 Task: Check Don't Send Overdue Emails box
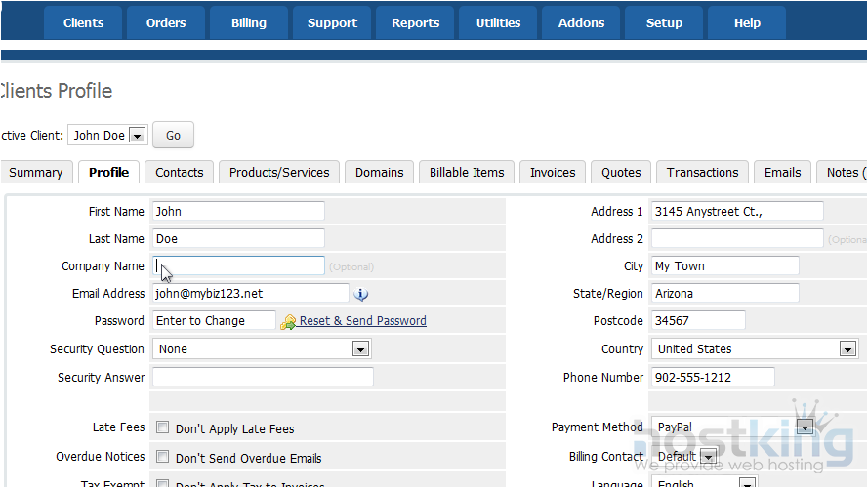163,457
